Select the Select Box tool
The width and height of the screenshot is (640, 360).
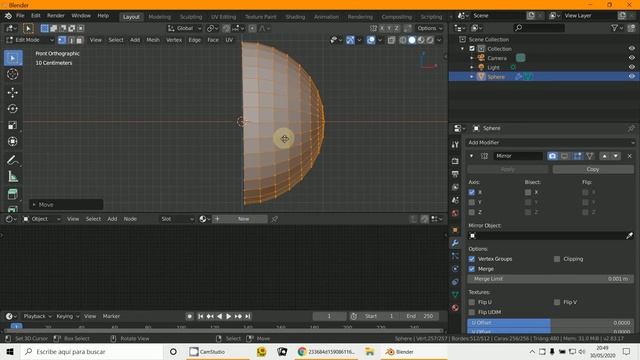(13, 58)
